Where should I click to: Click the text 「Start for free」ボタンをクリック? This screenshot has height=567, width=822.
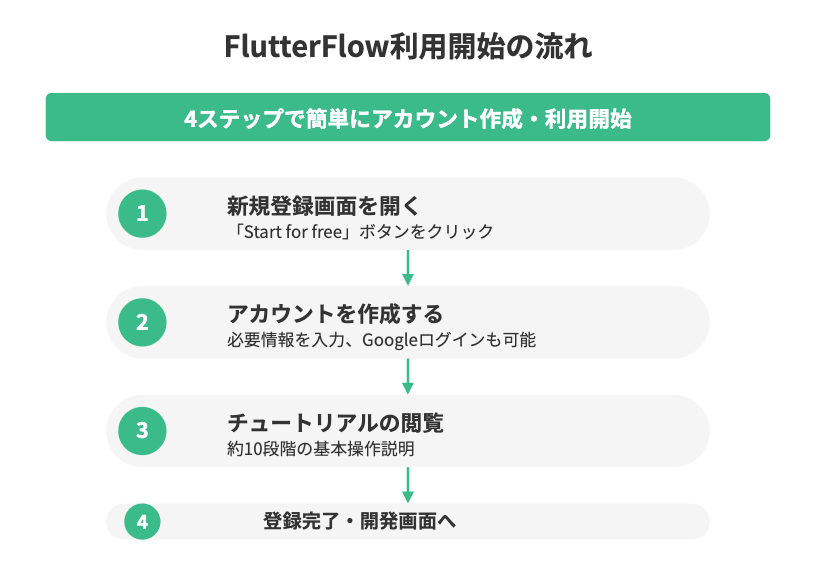pyautogui.click(x=361, y=232)
